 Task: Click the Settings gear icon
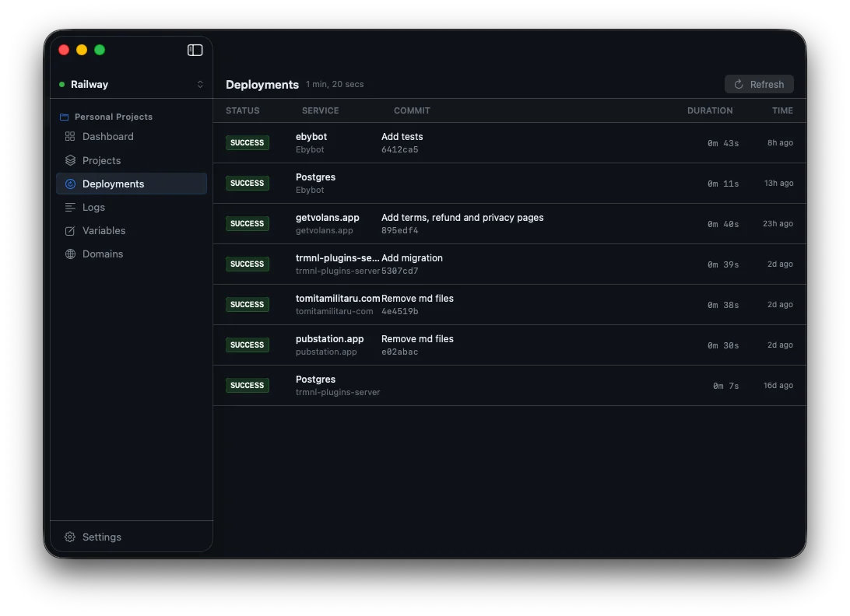69,537
